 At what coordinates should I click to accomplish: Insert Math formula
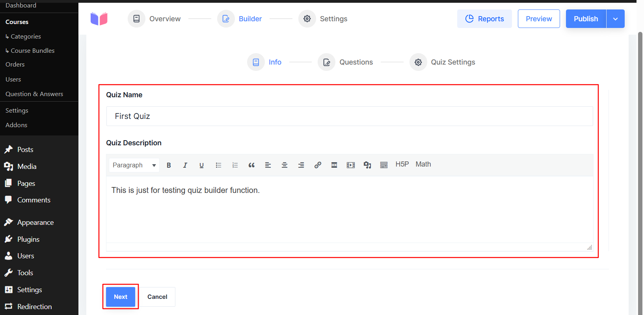pyautogui.click(x=423, y=164)
